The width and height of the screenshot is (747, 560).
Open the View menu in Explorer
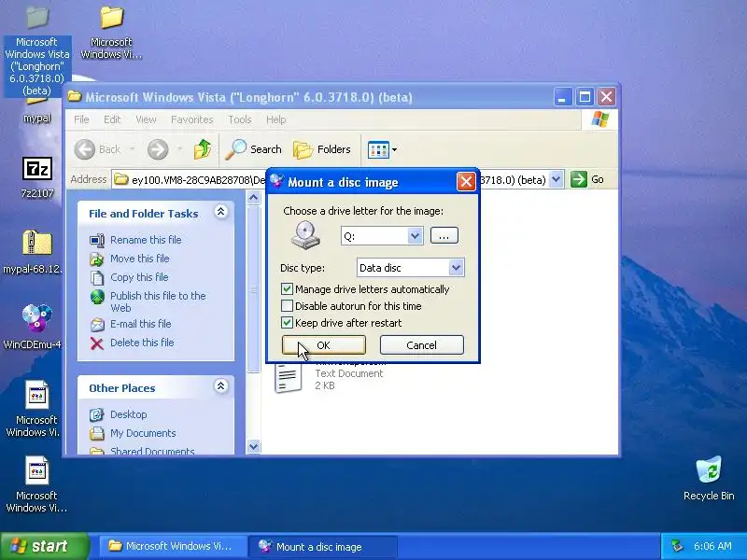146,119
